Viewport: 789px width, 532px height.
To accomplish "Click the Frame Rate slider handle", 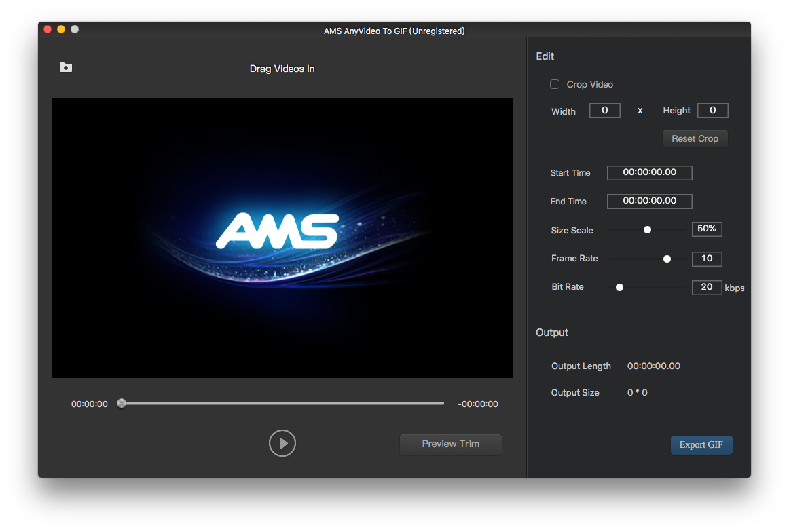I will pos(667,259).
